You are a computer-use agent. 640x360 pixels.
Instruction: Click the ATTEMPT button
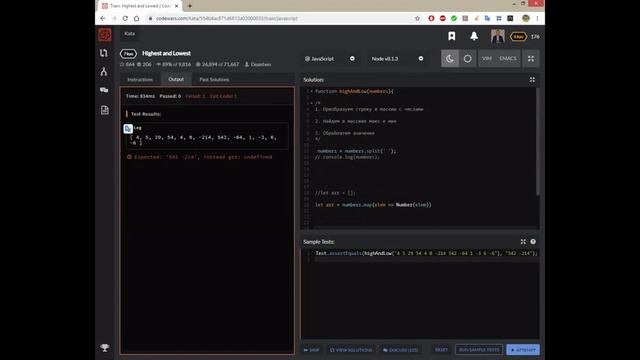tap(523, 350)
